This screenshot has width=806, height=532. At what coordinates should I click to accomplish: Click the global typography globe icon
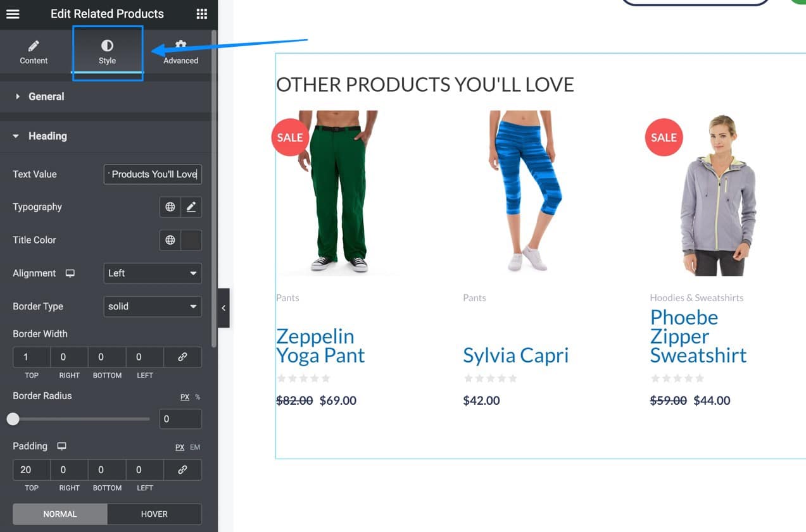(170, 207)
